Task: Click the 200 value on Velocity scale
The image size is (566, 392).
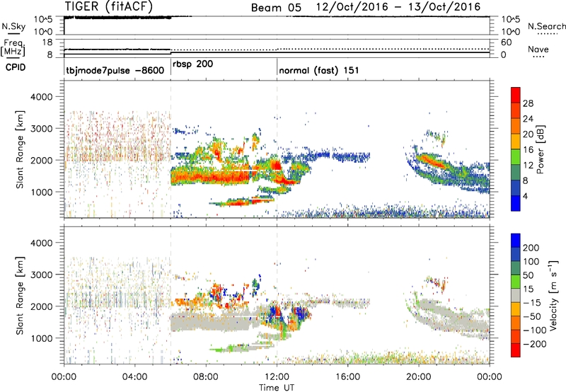Action: [531, 248]
